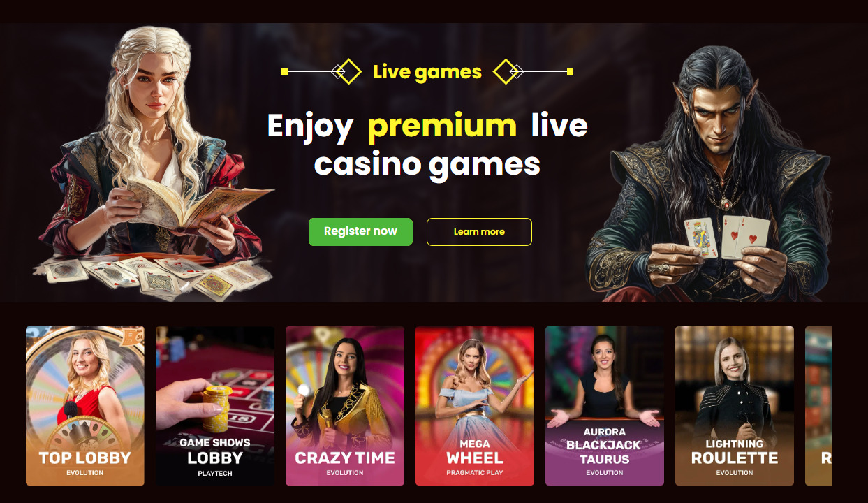This screenshot has height=503, width=868.
Task: Click the yellow diamond icon right of Live games
Action: tap(506, 71)
